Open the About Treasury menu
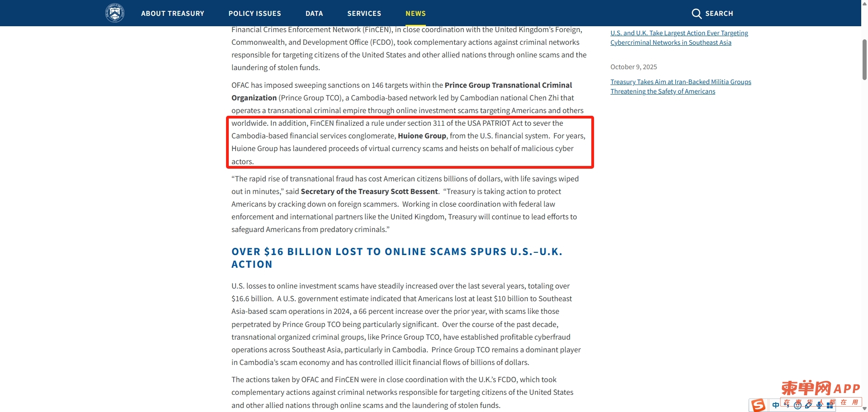This screenshot has width=868, height=412. pyautogui.click(x=172, y=14)
